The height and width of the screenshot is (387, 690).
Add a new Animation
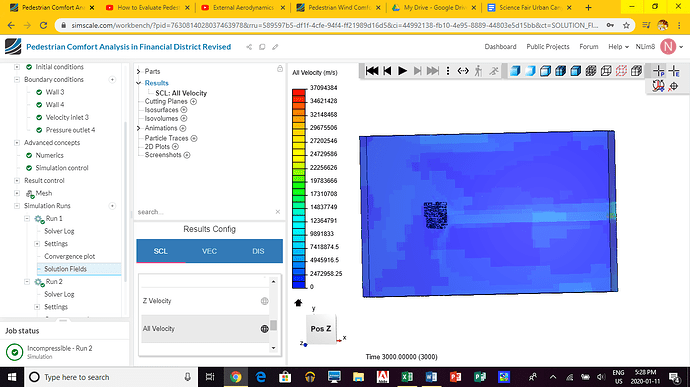tap(183, 128)
